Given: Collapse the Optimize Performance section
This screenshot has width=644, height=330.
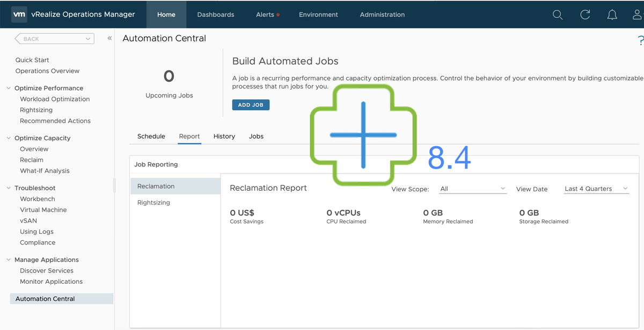Looking at the screenshot, I should tap(9, 88).
